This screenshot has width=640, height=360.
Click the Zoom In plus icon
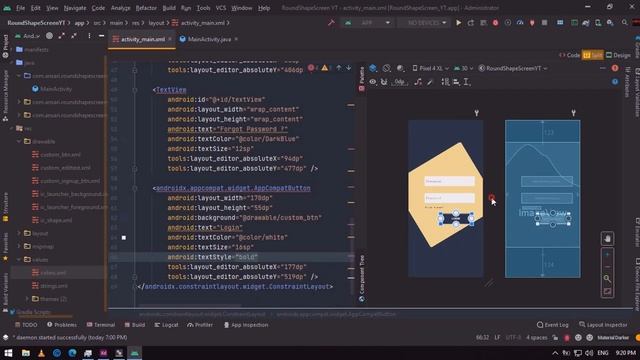[607, 255]
